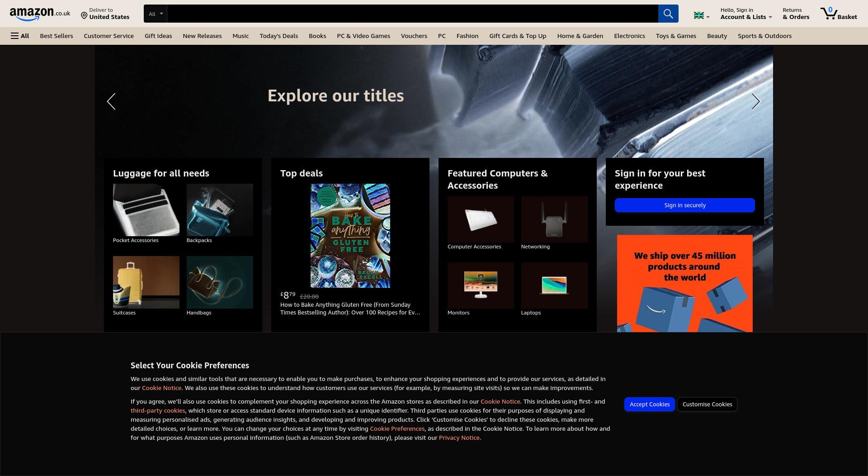The height and width of the screenshot is (476, 868).
Task: Click in the search text field
Action: [412, 14]
